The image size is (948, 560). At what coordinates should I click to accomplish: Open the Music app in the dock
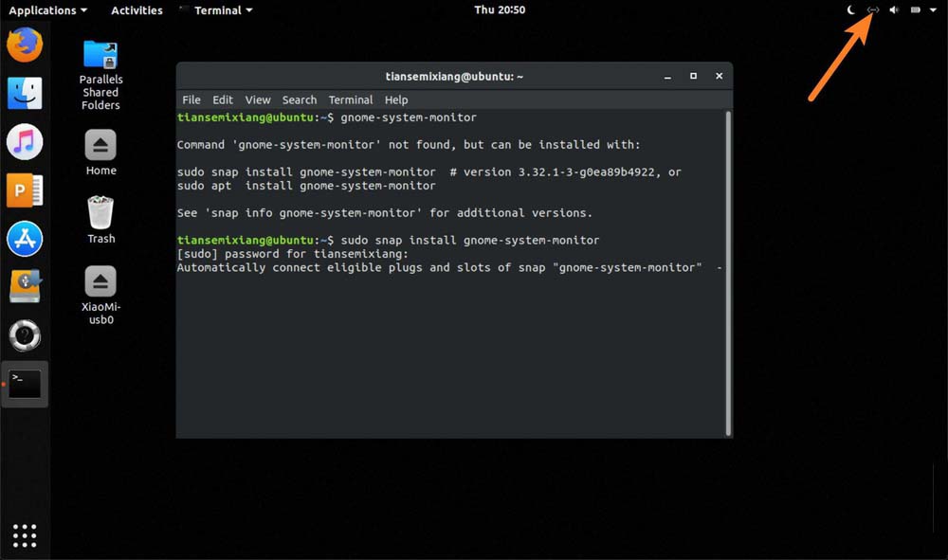pos(25,142)
